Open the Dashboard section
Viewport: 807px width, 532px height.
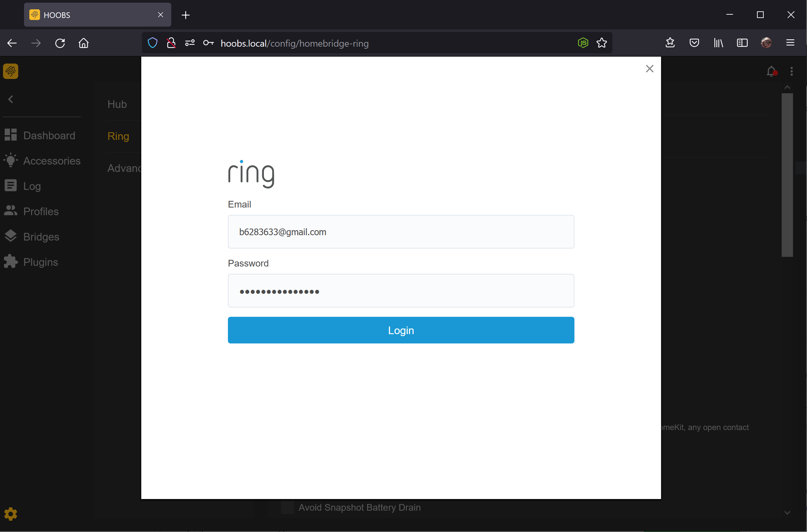pos(49,135)
